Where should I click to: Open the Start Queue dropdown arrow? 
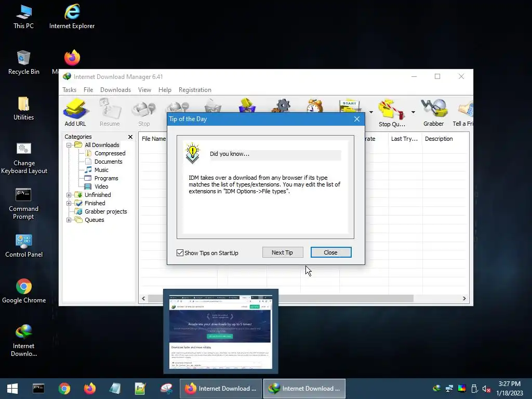pos(371,112)
